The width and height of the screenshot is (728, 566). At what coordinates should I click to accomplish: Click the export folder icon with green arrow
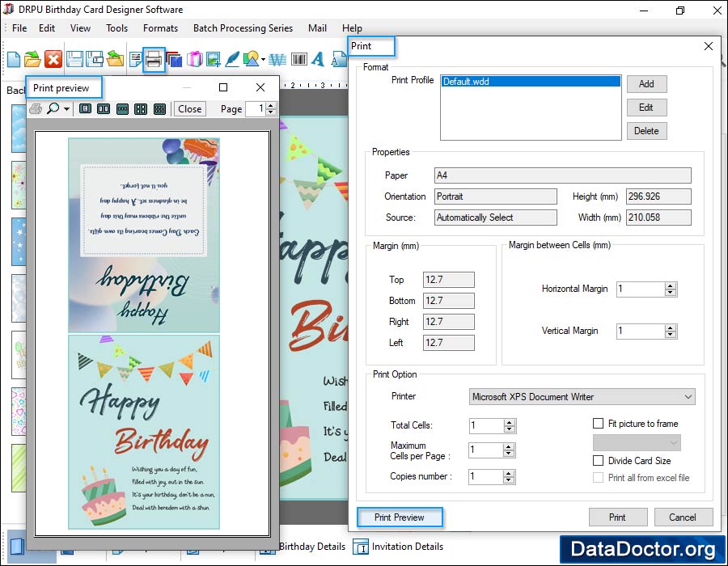tap(115, 59)
